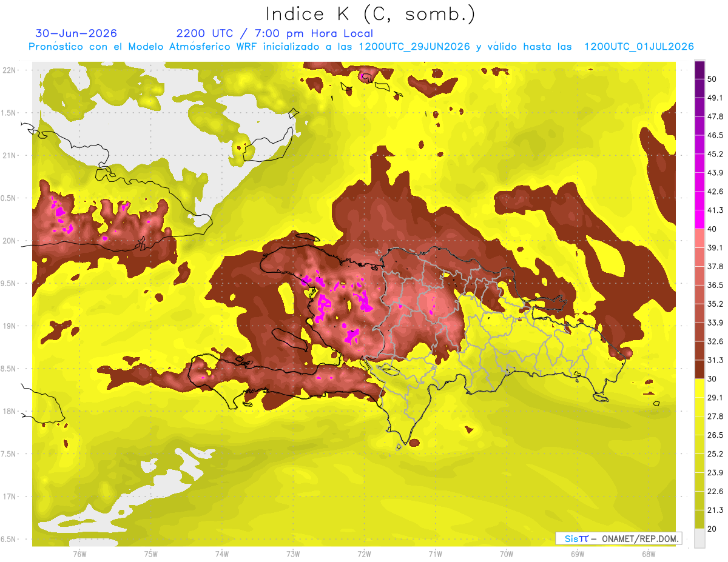Click colorbar label "29.1"
Screen dimensions: 728x562
click(x=715, y=398)
